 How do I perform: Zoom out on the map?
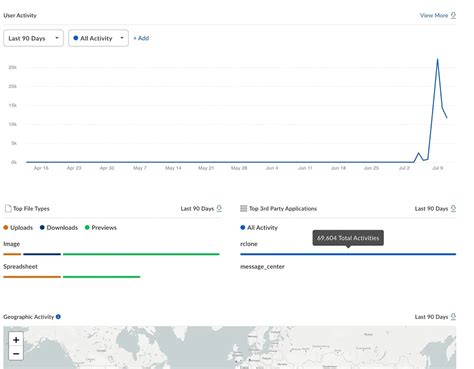coord(16,353)
